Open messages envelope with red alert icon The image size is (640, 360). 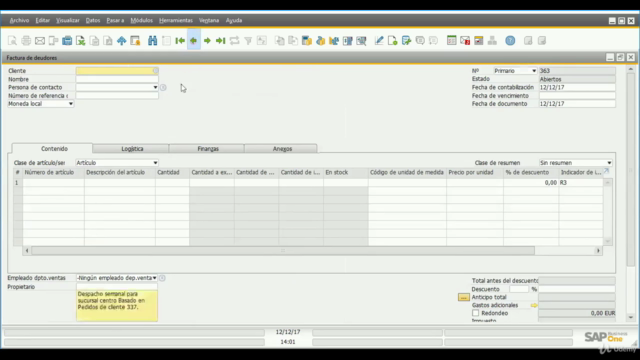pyautogui.click(x=465, y=40)
